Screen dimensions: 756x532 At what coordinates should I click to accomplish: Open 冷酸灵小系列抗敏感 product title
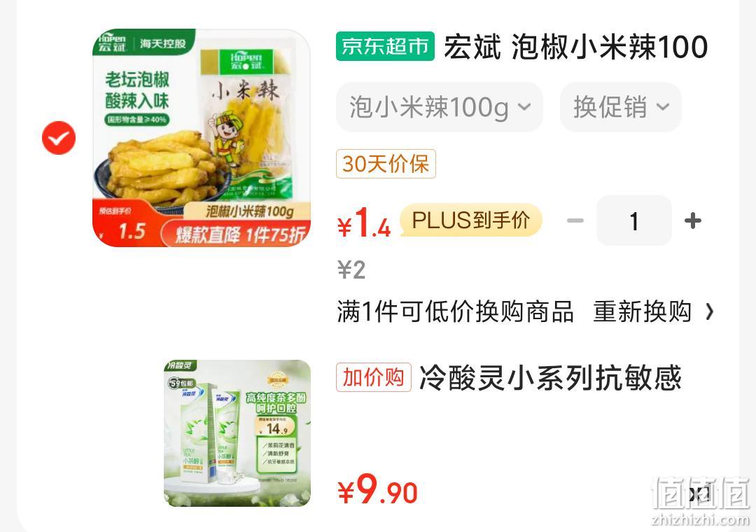[550, 377]
